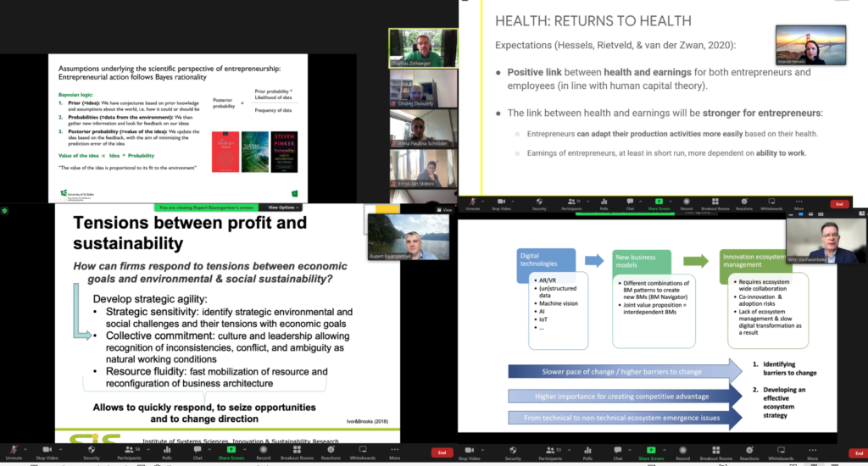Select Rupert Baumgartner's video thumbnail
This screenshot has height=466, width=868.
pyautogui.click(x=409, y=237)
